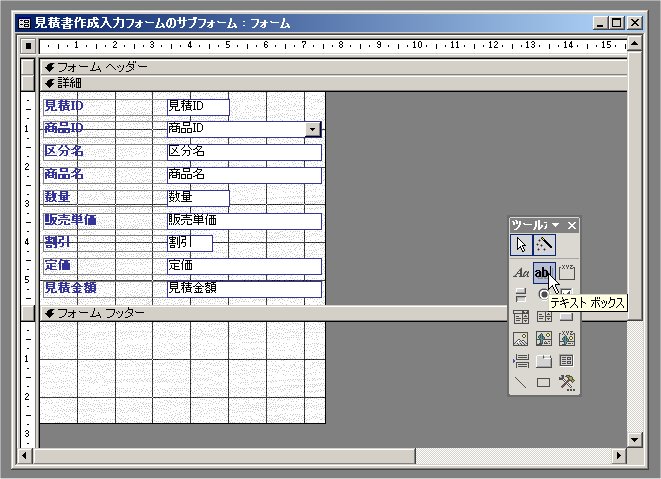Close the form design window

(634, 23)
